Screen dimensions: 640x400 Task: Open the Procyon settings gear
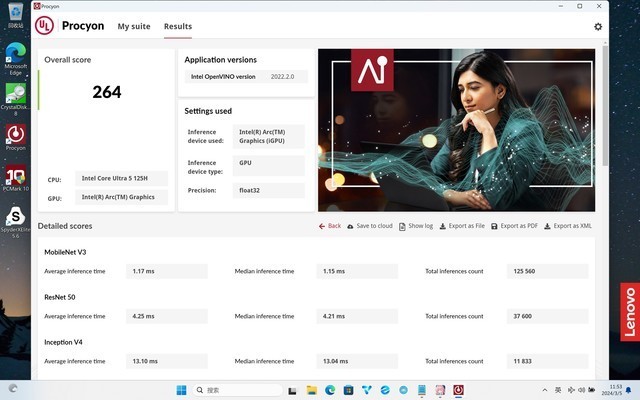598,27
